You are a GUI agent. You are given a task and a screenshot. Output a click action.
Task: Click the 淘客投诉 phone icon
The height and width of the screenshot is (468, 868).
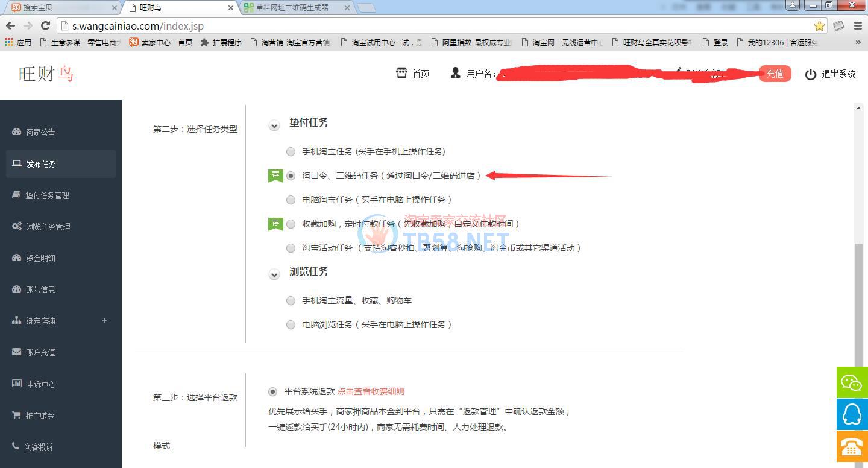16,446
